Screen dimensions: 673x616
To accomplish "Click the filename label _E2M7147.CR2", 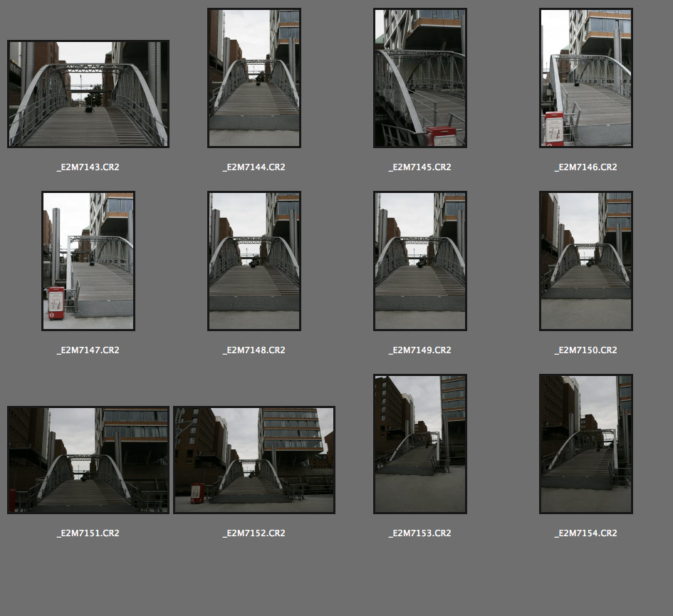I will click(88, 350).
